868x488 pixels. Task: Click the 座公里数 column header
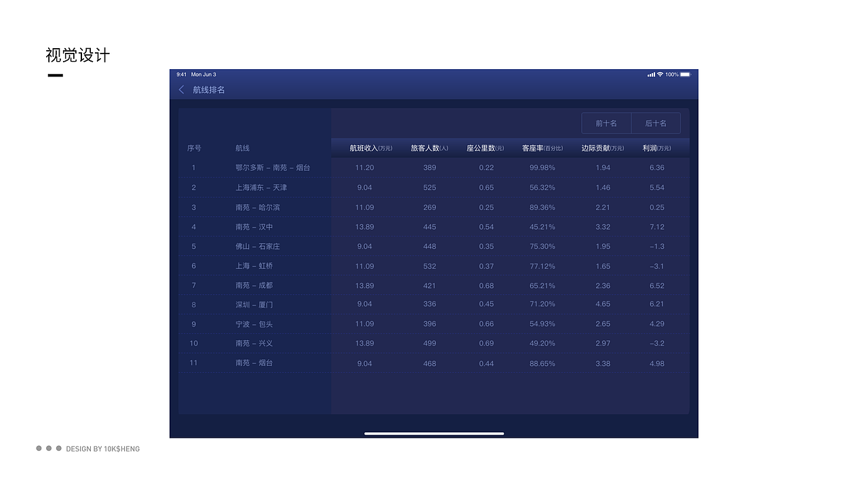pyautogui.click(x=483, y=147)
